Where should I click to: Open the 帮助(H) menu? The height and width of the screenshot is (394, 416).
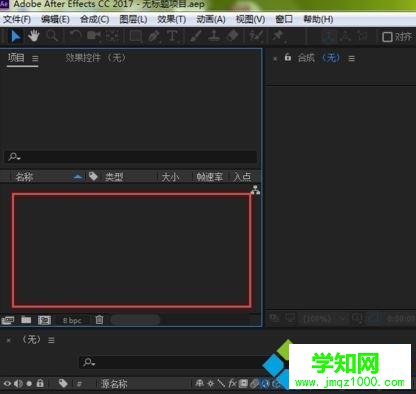pos(318,19)
